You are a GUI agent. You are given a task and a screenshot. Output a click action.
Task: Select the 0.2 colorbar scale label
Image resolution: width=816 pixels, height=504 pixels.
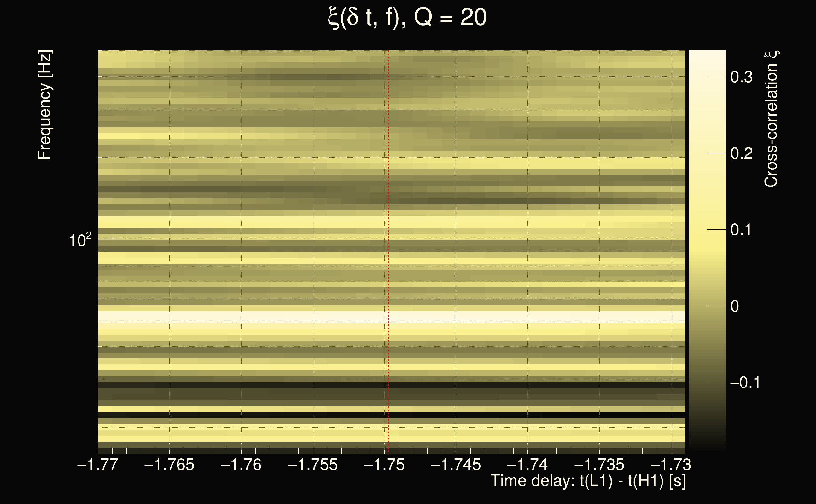(741, 153)
